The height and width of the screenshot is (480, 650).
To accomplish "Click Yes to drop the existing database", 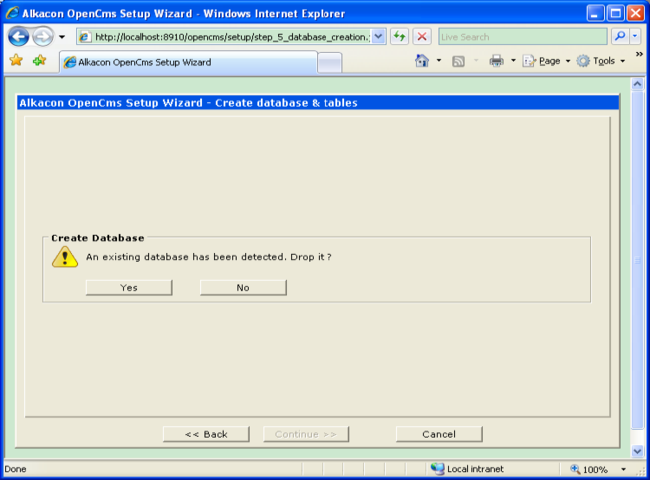I will (x=129, y=288).
